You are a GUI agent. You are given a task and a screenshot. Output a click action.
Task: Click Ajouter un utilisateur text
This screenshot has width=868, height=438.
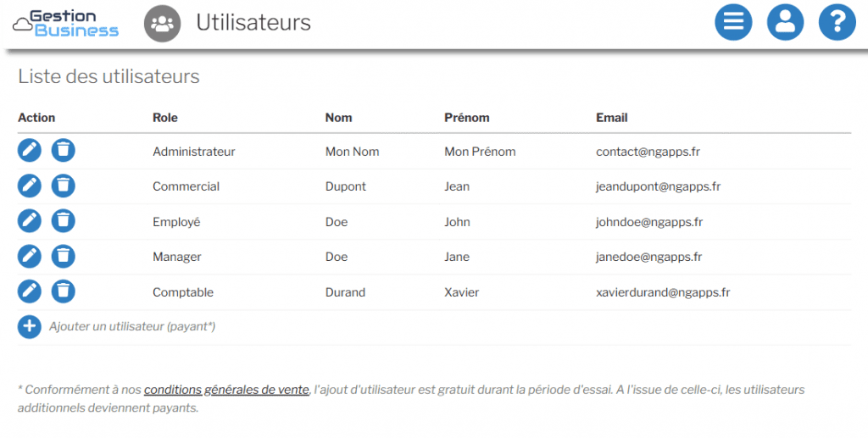pyautogui.click(x=132, y=326)
